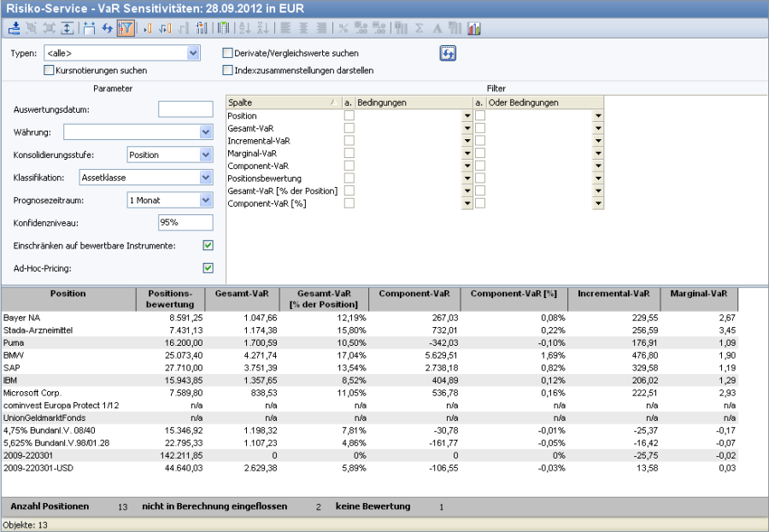Open the bar chart toolbar icon
Viewport: 769px width, 532px height.
[x=473, y=28]
